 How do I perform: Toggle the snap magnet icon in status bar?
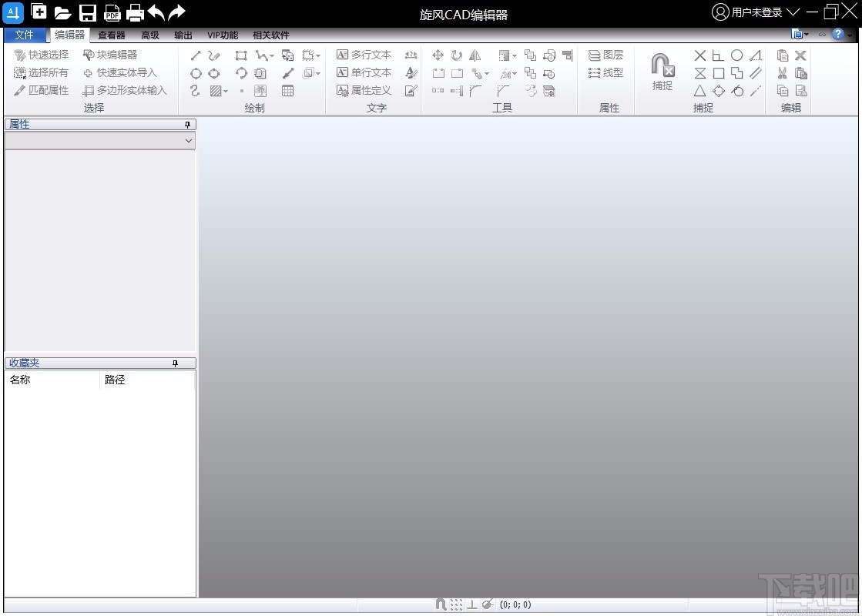(x=441, y=604)
